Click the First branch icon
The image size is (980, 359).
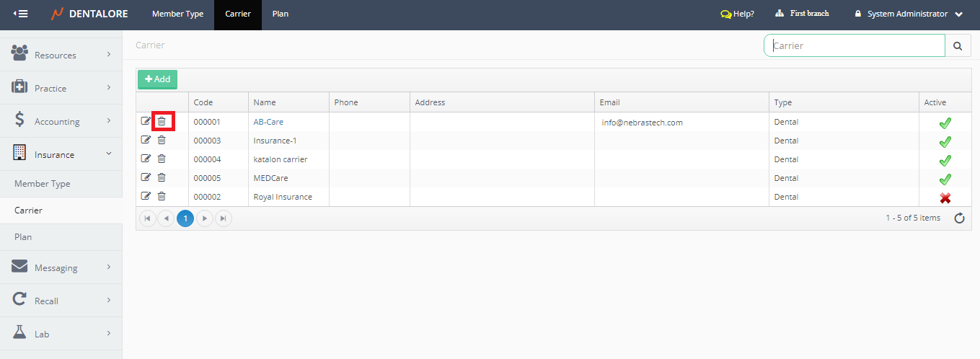(780, 14)
